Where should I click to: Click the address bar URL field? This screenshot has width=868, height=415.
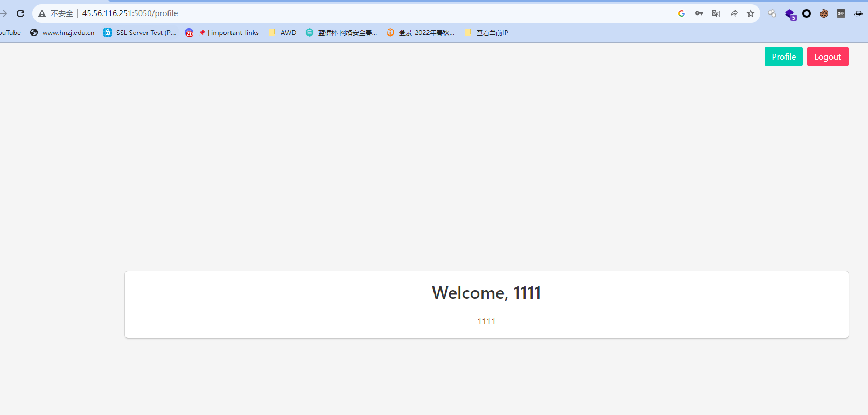click(372, 13)
